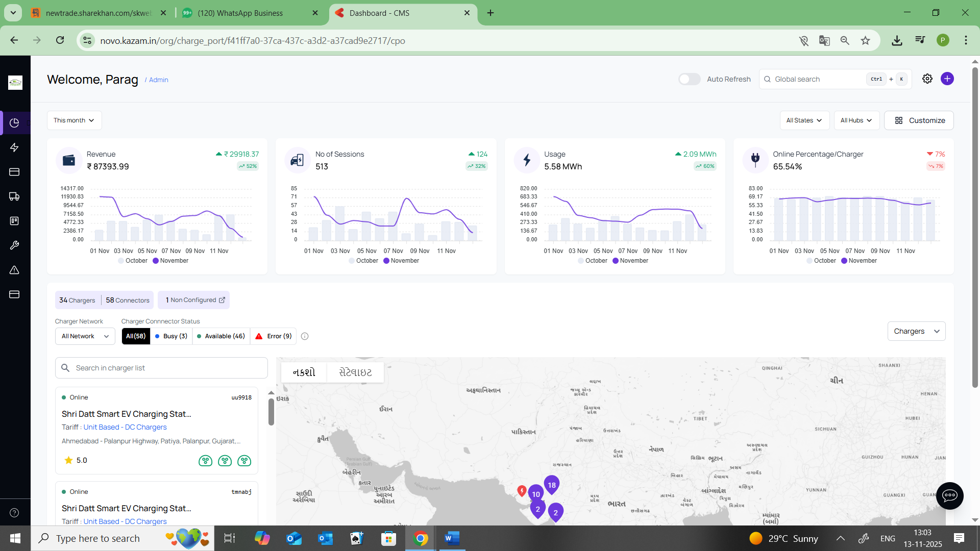Screen dimensions: 980x551
Task: Enable the Auto Refresh toggle
Action: tap(689, 79)
